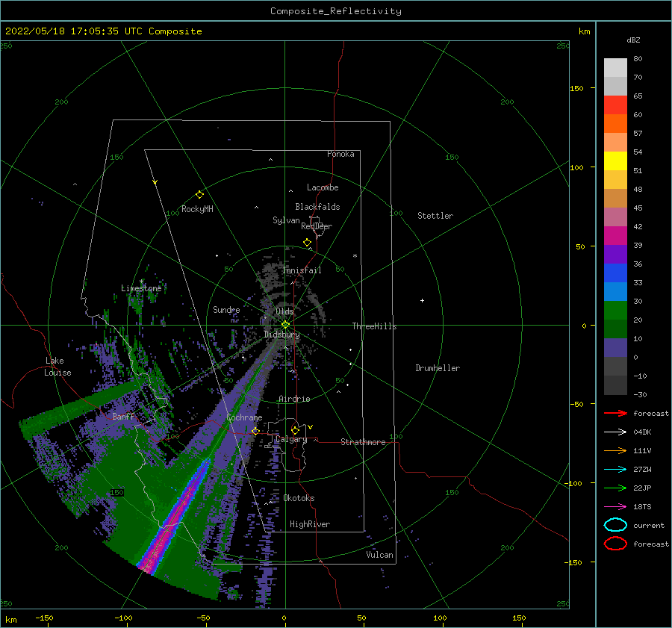Click the 04DK legend label

[x=642, y=432]
